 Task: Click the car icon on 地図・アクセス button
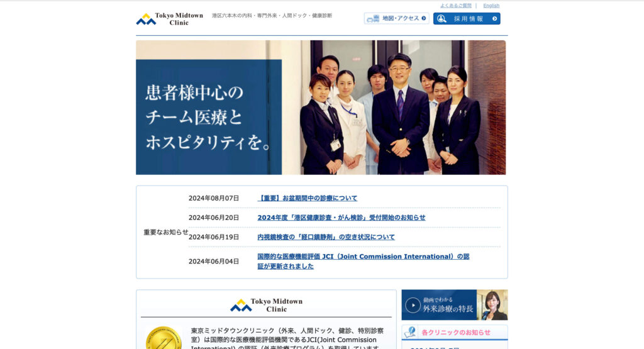coord(373,19)
